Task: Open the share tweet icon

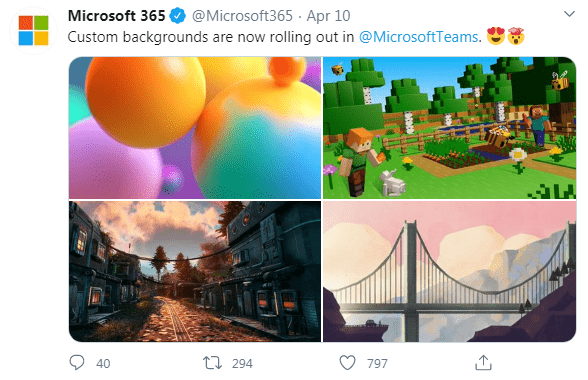Action: (x=483, y=362)
